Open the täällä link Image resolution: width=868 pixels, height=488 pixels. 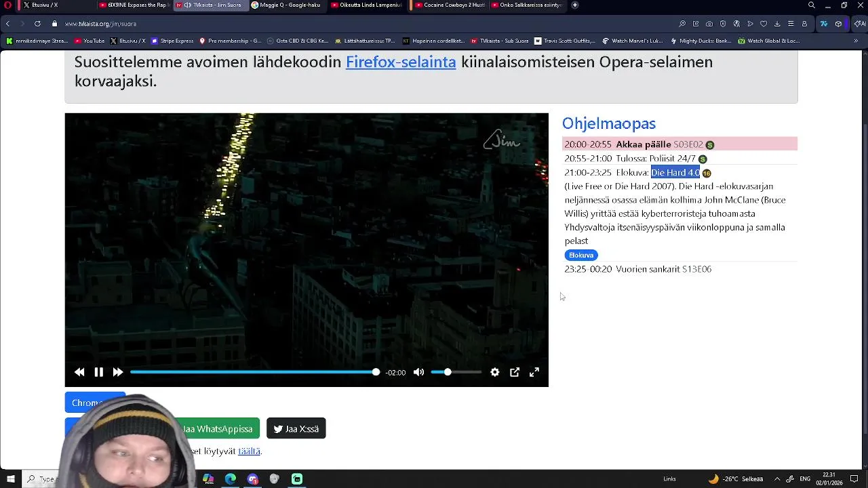coord(249,451)
